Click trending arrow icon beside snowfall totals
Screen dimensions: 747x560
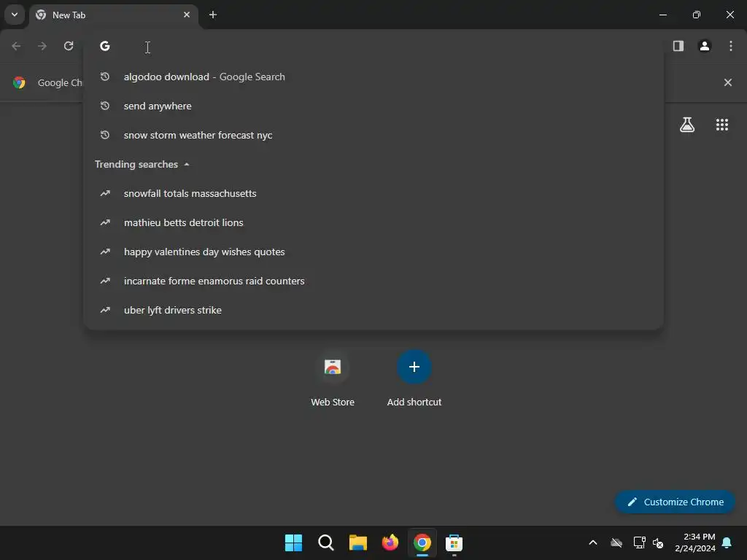point(105,193)
